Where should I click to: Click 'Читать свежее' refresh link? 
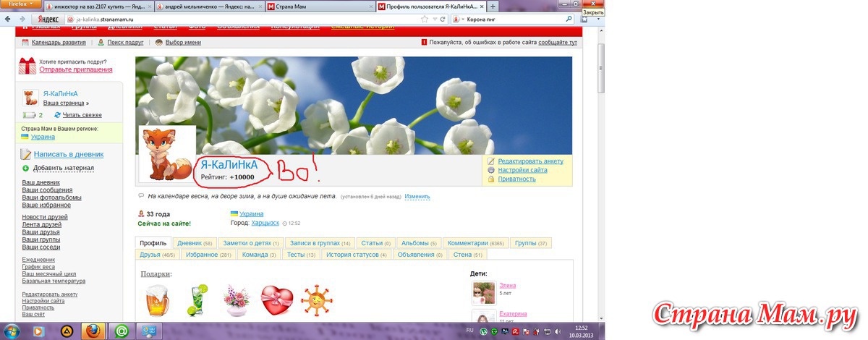(82, 115)
